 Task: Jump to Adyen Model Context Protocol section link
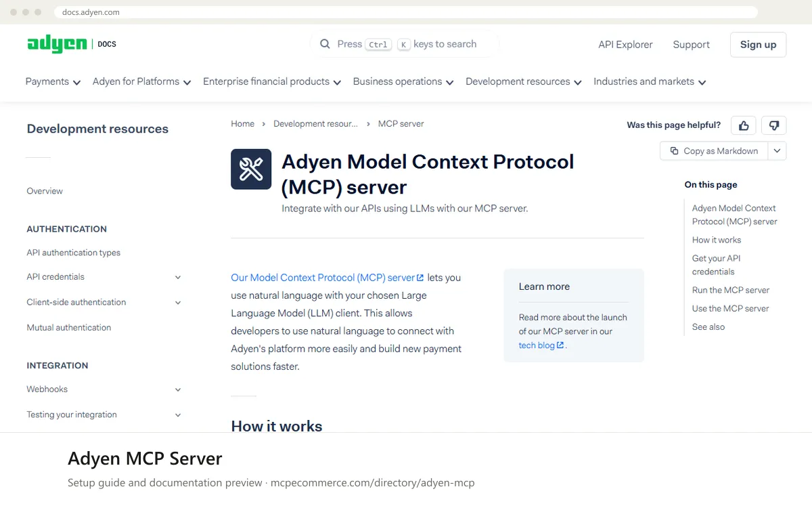point(735,215)
